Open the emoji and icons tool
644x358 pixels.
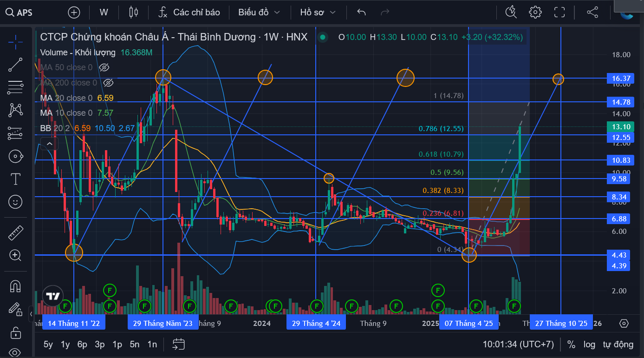[15, 202]
